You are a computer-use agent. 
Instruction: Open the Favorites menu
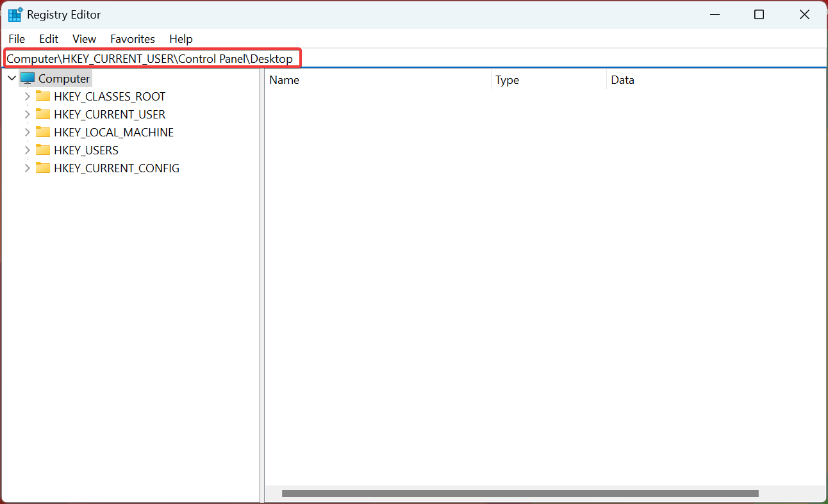pos(133,39)
